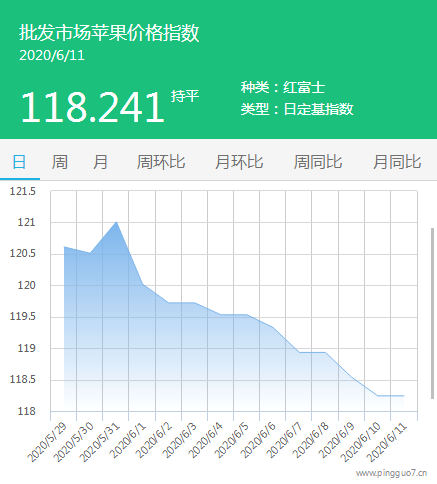Select the 日 daily tab

[19, 162]
